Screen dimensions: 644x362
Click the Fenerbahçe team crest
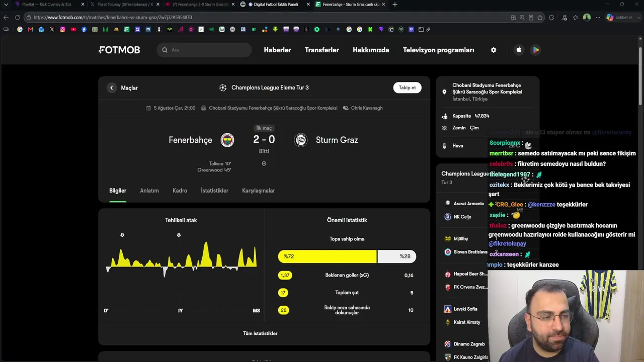tap(227, 140)
